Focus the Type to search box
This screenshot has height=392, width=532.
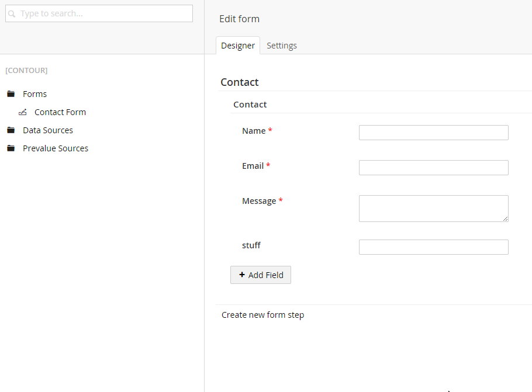[x=99, y=13]
